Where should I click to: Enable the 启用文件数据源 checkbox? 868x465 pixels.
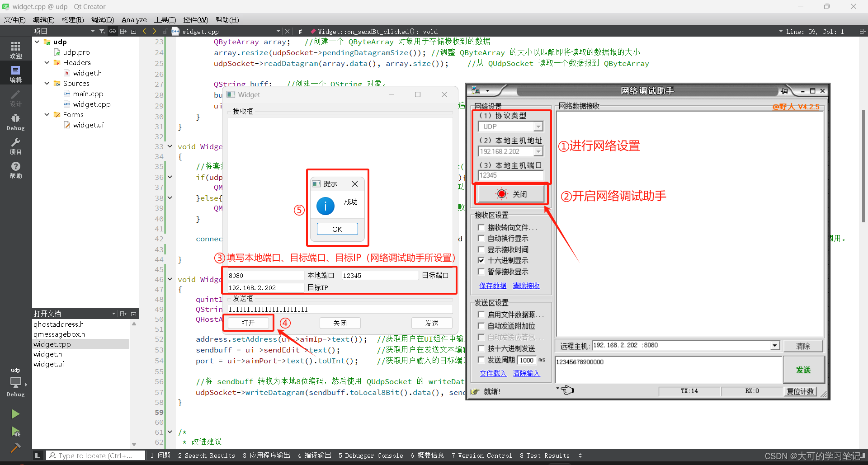click(481, 315)
